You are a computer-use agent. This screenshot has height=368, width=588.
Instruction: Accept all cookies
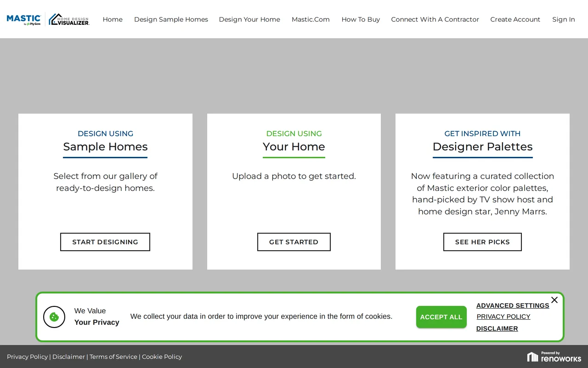(441, 317)
